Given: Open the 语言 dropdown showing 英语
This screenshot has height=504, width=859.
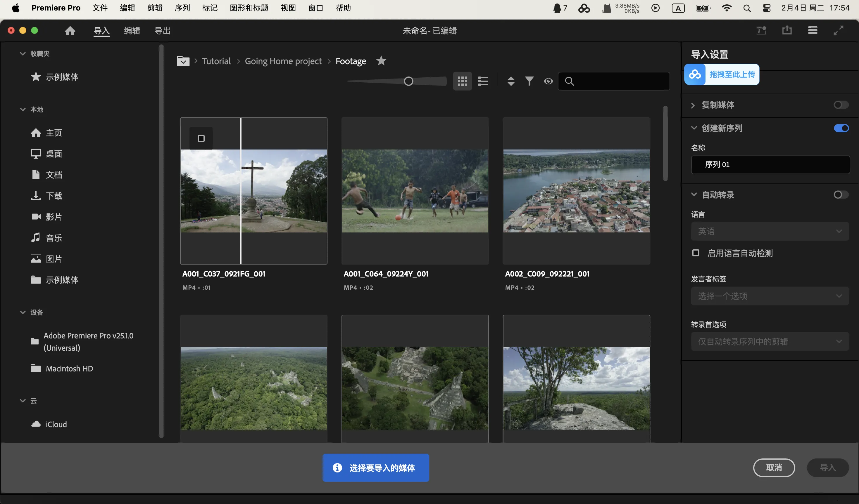Looking at the screenshot, I should (770, 231).
